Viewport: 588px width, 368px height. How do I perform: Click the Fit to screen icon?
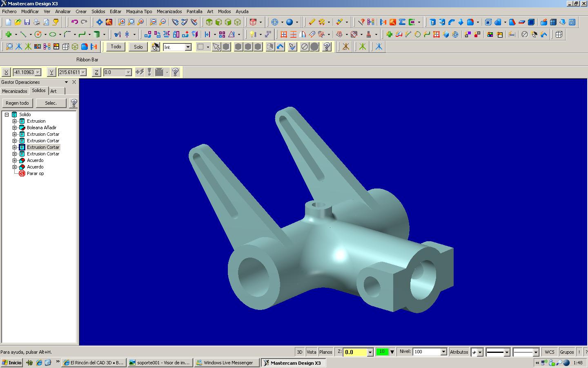[100, 22]
